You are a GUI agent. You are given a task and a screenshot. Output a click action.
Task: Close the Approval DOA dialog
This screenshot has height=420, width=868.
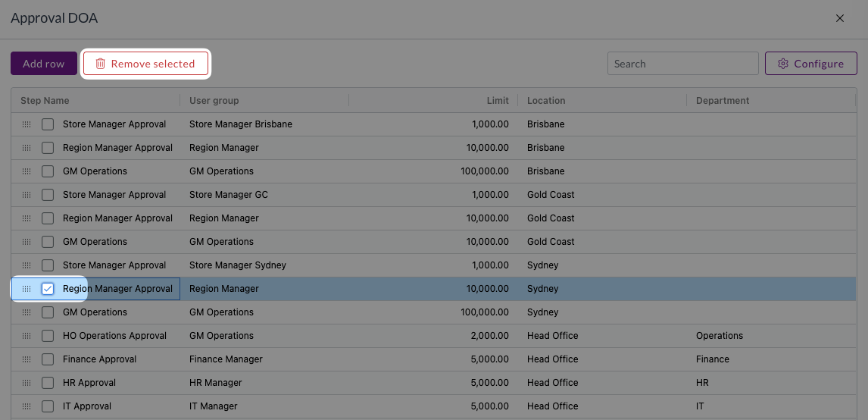tap(840, 18)
